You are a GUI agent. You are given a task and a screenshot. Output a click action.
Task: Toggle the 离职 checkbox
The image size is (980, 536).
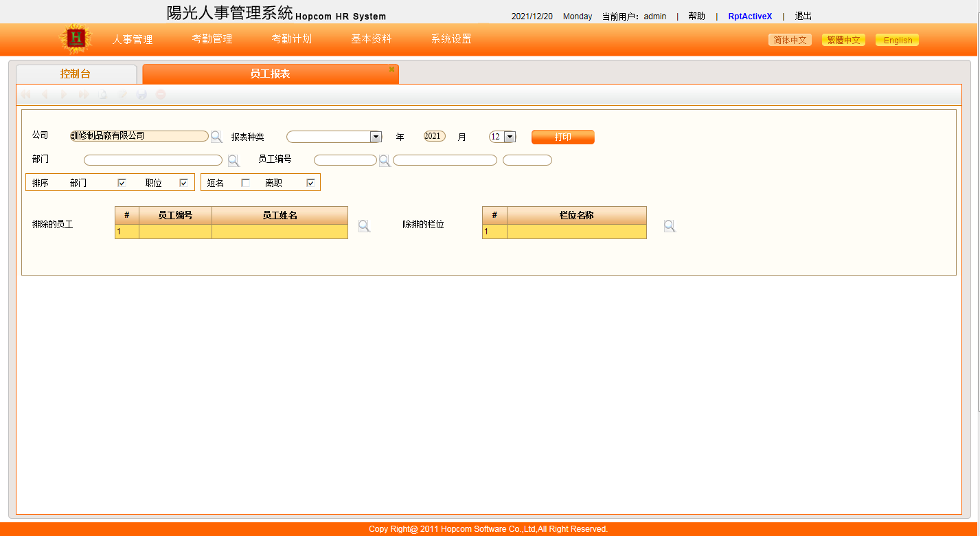pos(310,183)
